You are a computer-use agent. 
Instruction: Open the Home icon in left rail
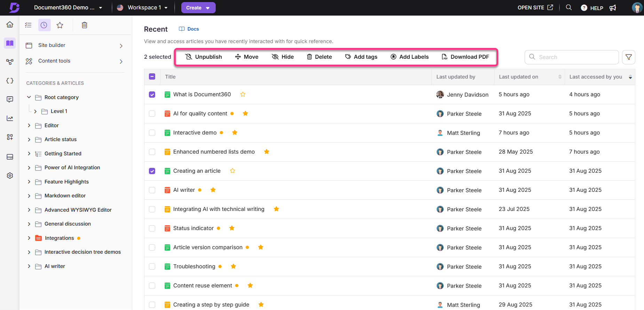point(10,24)
